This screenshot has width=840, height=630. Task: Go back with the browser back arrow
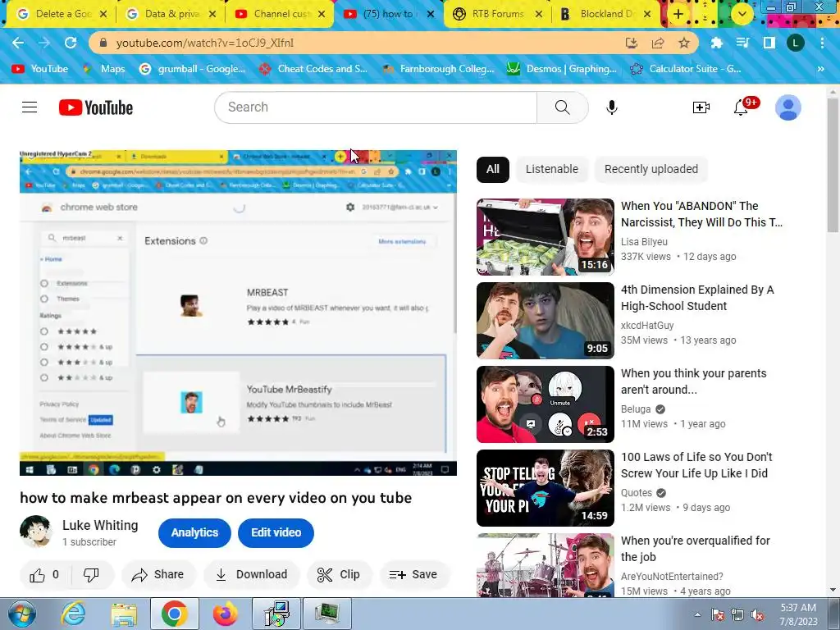tap(18, 43)
